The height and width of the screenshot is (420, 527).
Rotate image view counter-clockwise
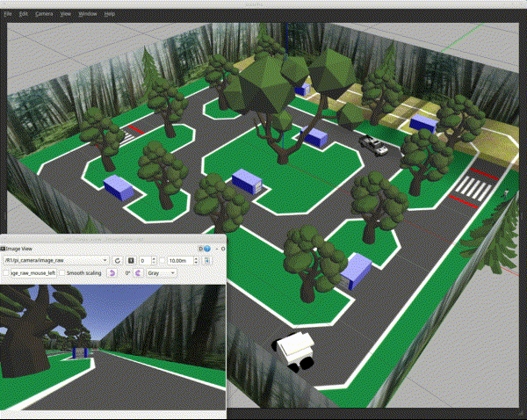[112, 273]
